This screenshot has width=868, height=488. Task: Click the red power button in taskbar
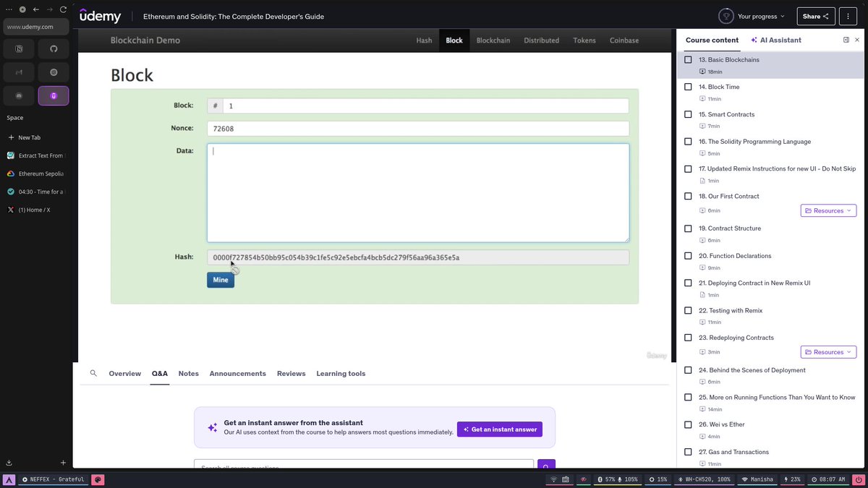coord(858,479)
